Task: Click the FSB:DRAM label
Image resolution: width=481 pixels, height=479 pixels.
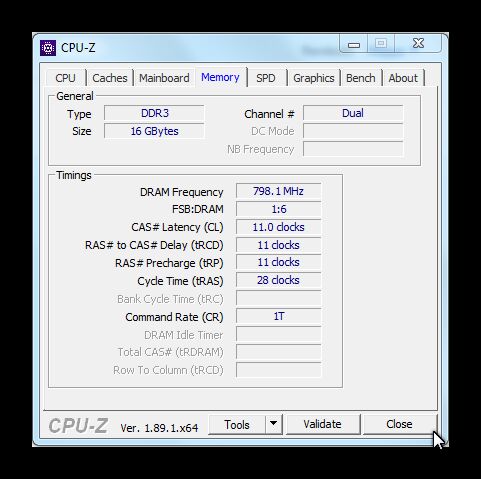Action: click(x=198, y=209)
